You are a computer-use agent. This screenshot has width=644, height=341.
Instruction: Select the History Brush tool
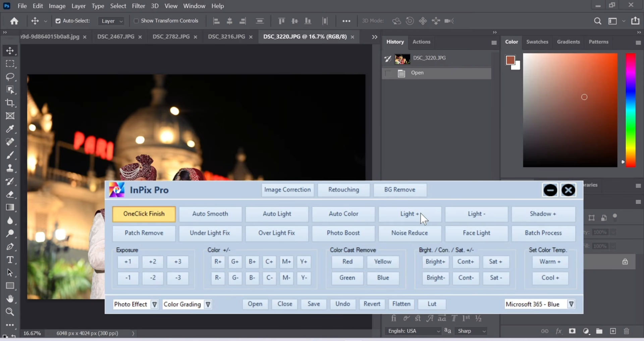click(10, 181)
